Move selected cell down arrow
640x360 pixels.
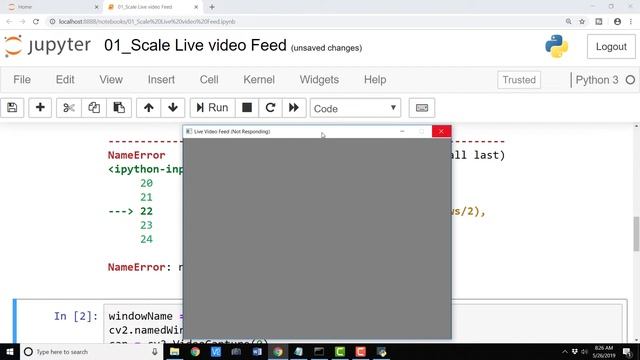pyautogui.click(x=173, y=108)
